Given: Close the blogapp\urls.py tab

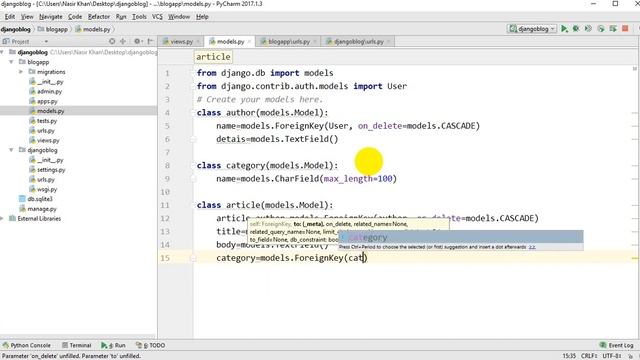Looking at the screenshot, I should coord(315,42).
